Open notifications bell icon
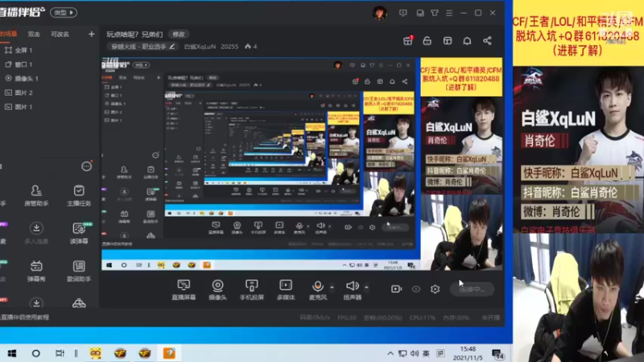 coord(467,41)
